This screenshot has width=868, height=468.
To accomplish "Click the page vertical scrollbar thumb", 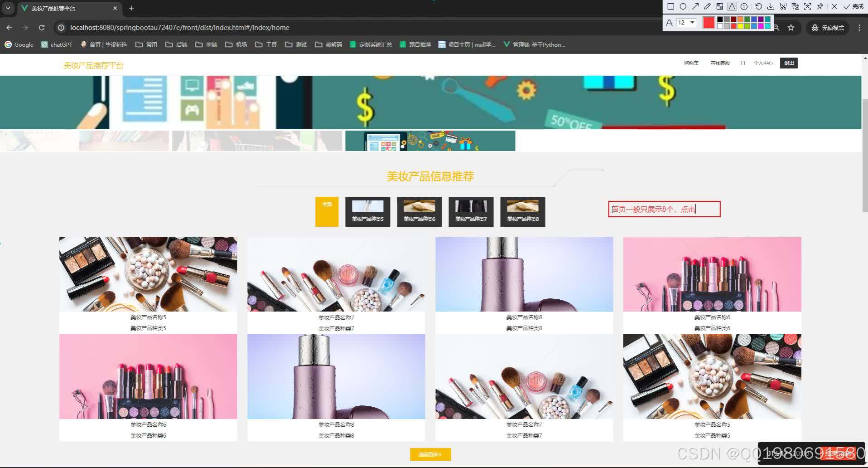I will [864, 155].
